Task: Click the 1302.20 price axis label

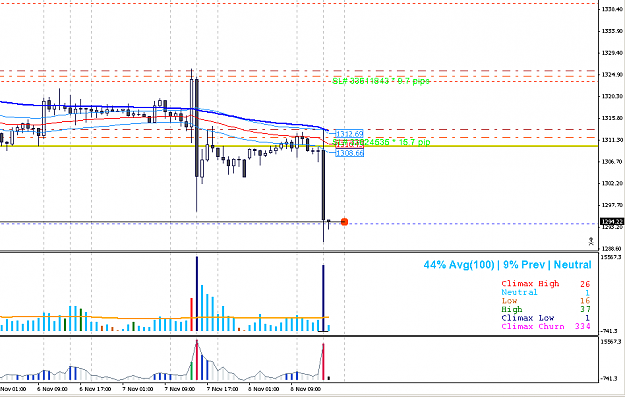Action: [x=613, y=183]
